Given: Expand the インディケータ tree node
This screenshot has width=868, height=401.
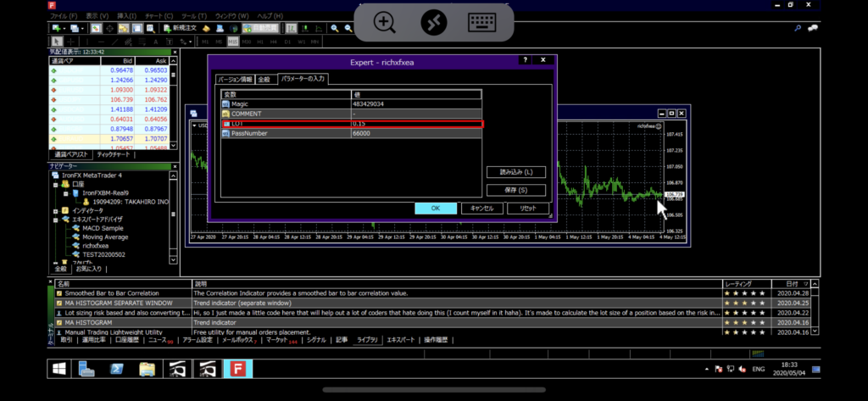Looking at the screenshot, I should click(55, 210).
